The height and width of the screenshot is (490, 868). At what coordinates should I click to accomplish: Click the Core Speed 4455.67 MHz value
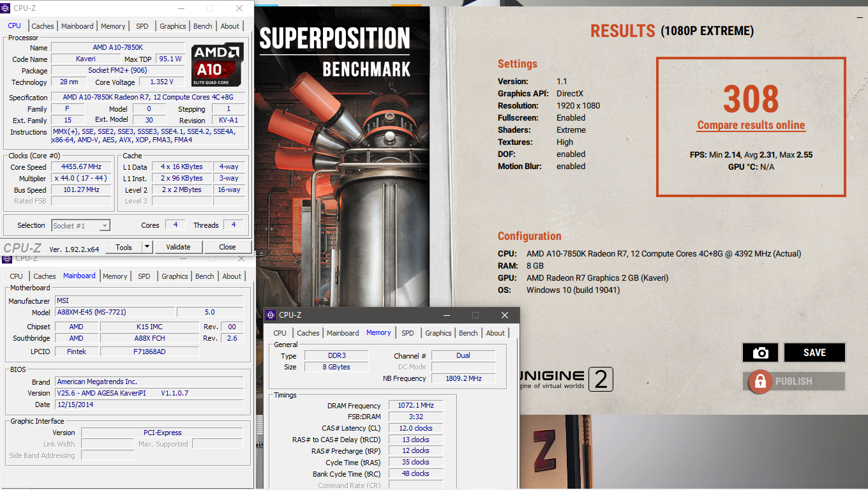[81, 167]
